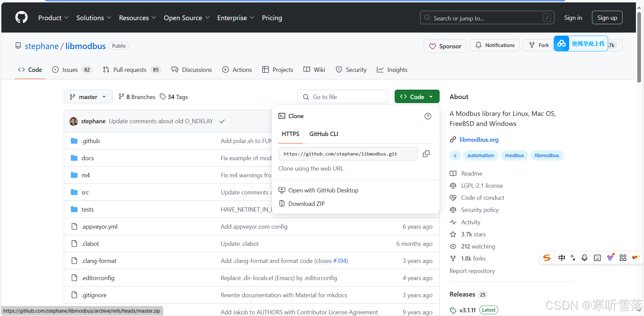Open the issue #394 link

pos(339,261)
